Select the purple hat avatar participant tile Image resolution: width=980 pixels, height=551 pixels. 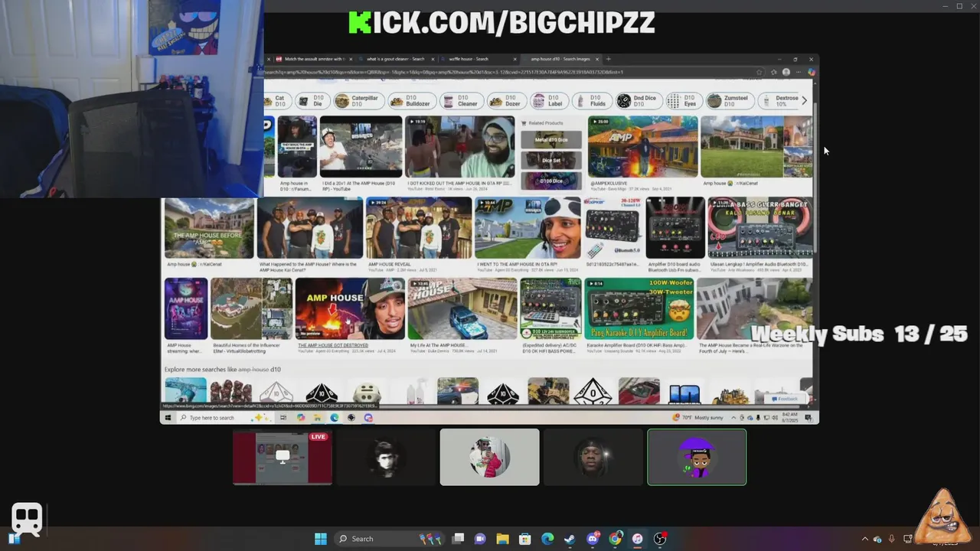[x=697, y=457]
